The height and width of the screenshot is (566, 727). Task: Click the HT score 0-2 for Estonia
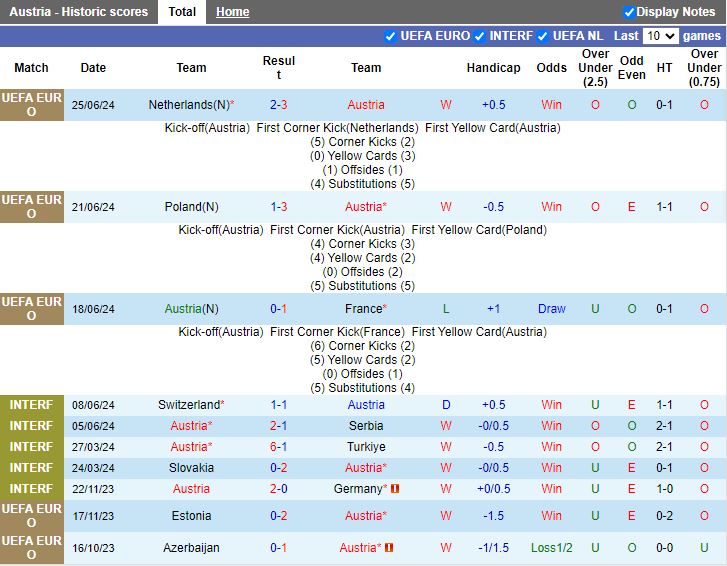664,516
